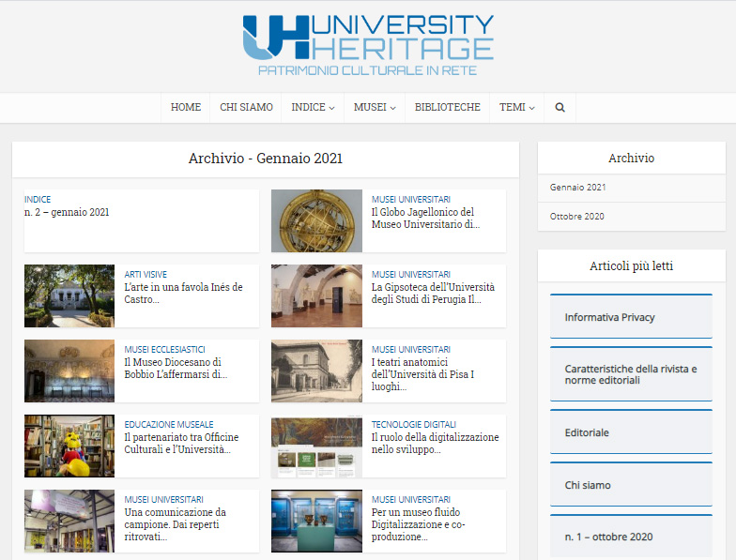The height and width of the screenshot is (560, 736).
Task: Open the Editoriale article box
Action: 631,431
